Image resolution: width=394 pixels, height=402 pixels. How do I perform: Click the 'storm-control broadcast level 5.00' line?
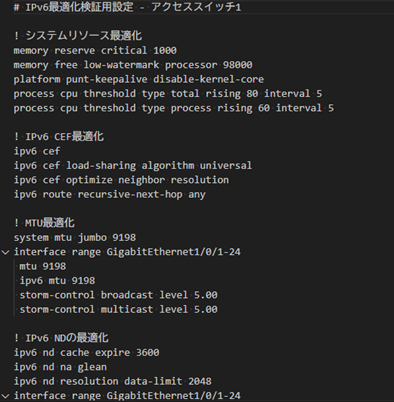(118, 295)
